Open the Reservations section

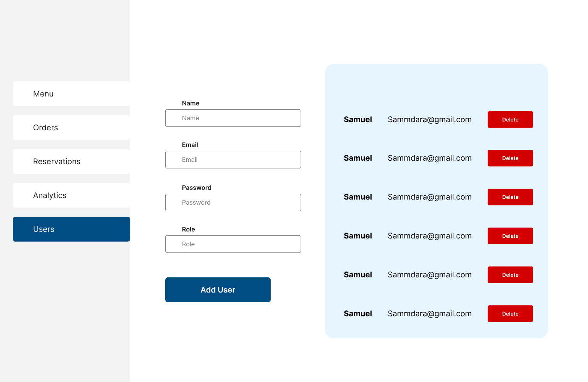pos(72,161)
